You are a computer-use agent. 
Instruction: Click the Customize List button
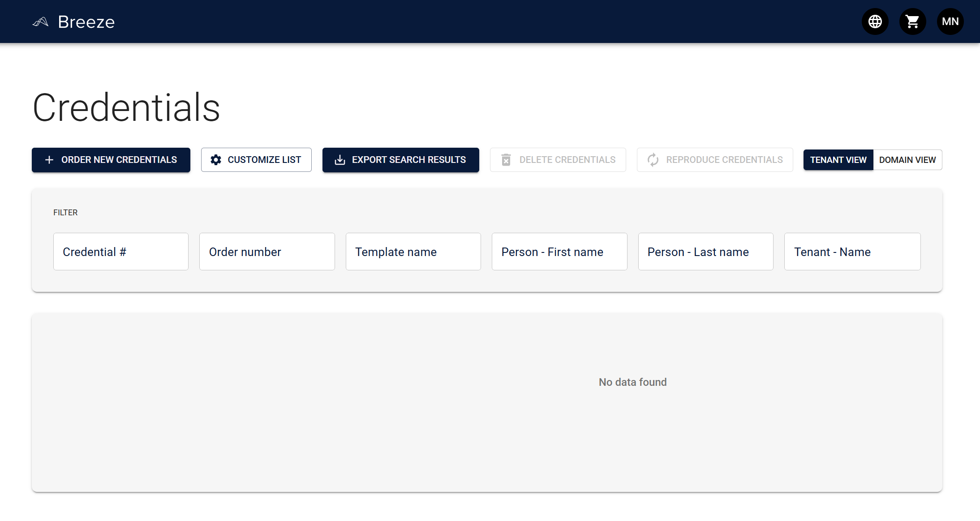(256, 160)
